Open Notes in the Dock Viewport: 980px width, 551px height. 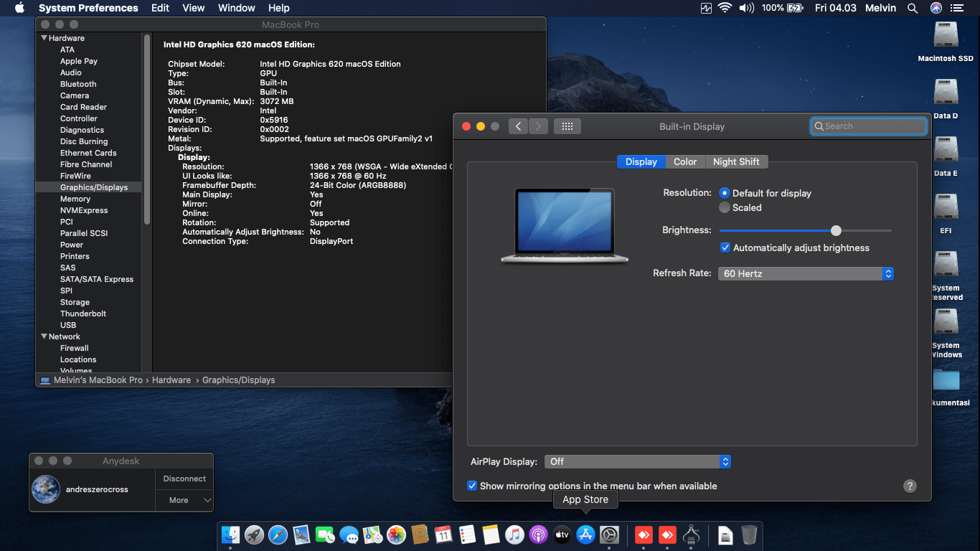tap(491, 534)
